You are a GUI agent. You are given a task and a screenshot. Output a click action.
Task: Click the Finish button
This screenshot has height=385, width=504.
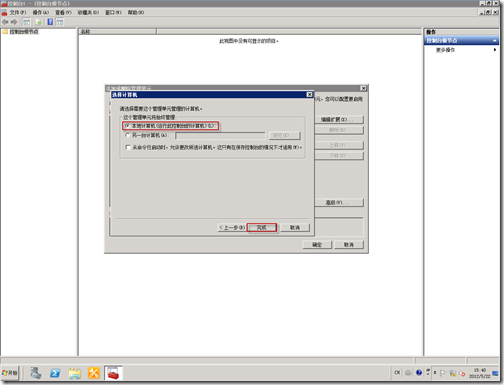coord(262,228)
